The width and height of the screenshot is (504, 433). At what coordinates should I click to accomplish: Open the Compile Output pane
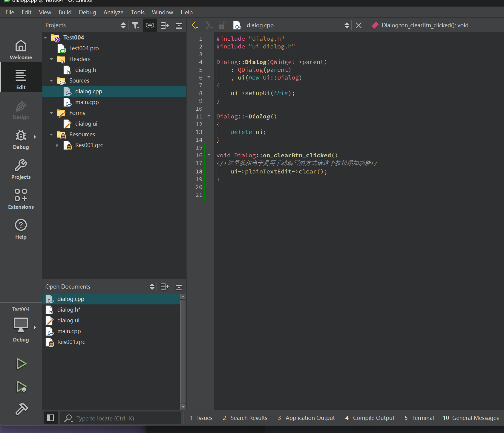[x=370, y=418]
